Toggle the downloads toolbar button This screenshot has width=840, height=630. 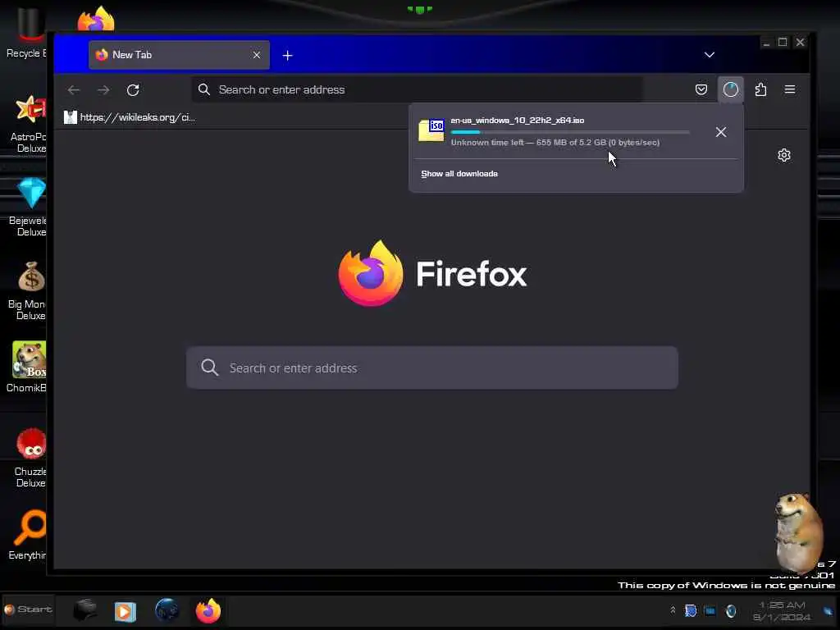point(731,89)
